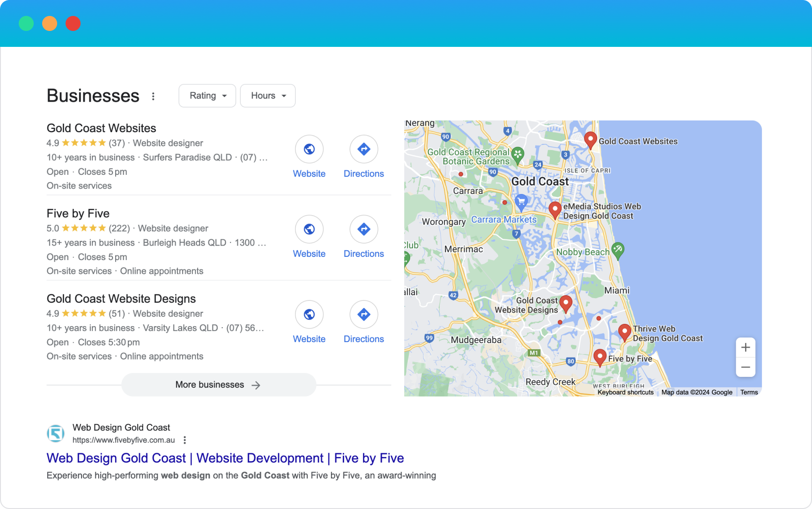Select the Five by Five favicon in the search result
This screenshot has width=812, height=509.
coord(56,433)
